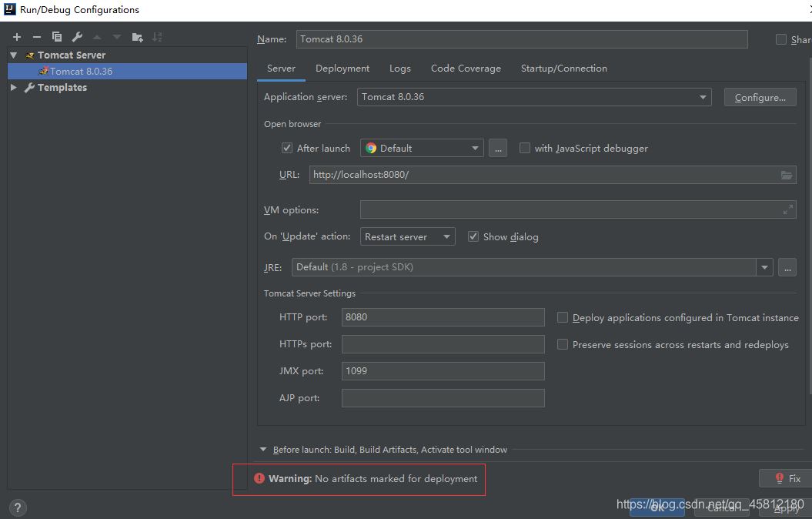Viewport: 812px width, 519px height.
Task: Open folder picker next to the URL field
Action: tap(787, 175)
